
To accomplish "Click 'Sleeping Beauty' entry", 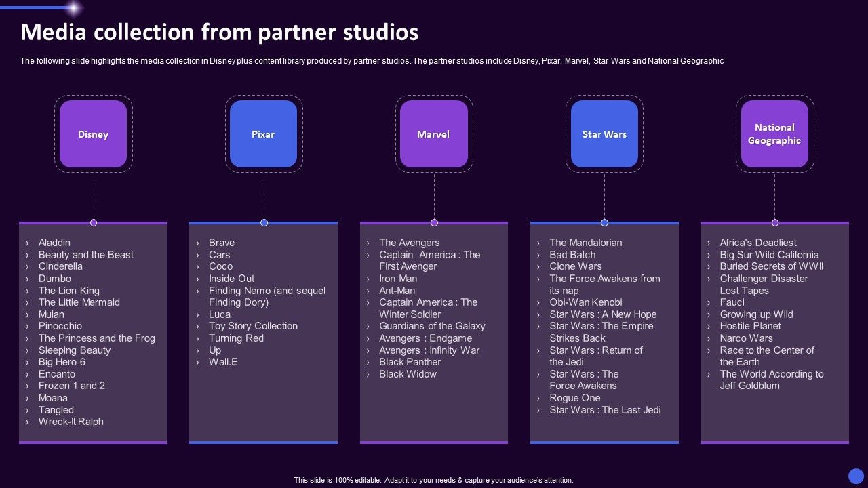I will 75,350.
